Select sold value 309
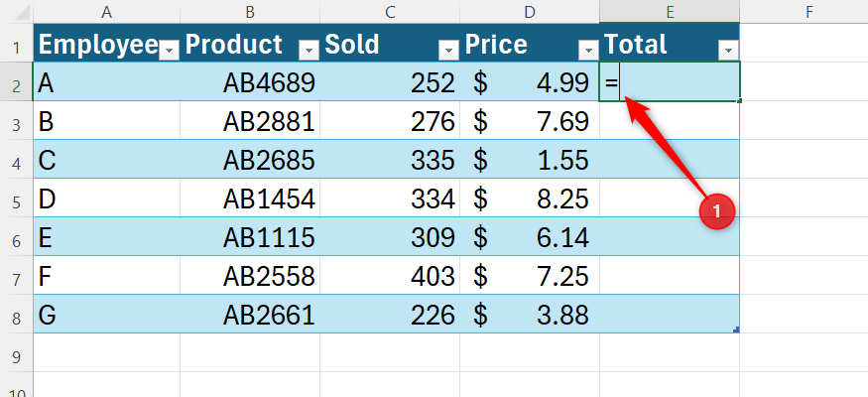Image resolution: width=868 pixels, height=397 pixels. tap(390, 236)
